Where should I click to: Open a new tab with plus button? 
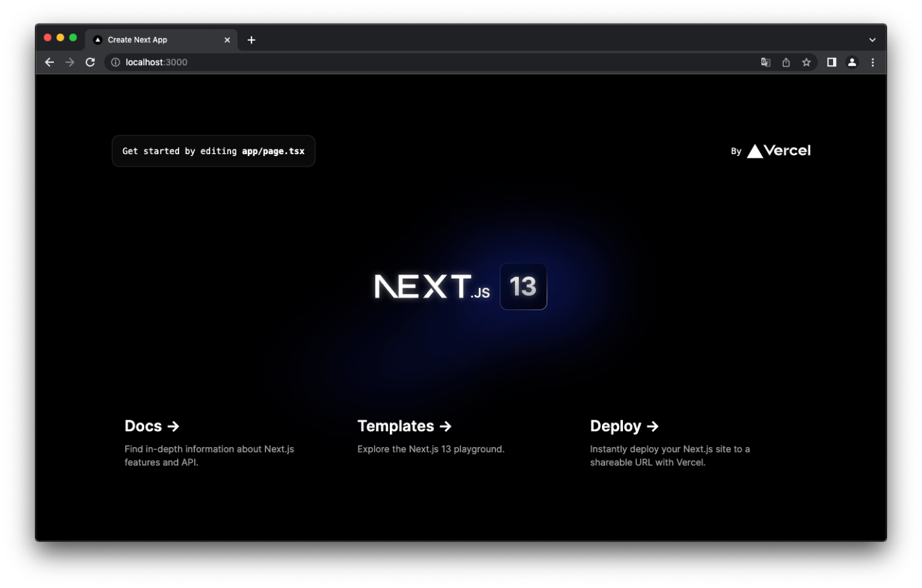(x=251, y=40)
